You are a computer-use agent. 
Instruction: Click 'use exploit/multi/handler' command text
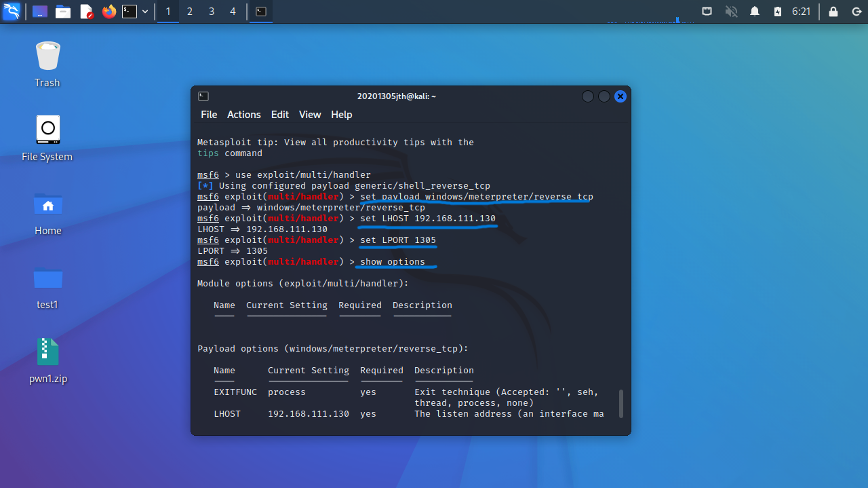303,175
